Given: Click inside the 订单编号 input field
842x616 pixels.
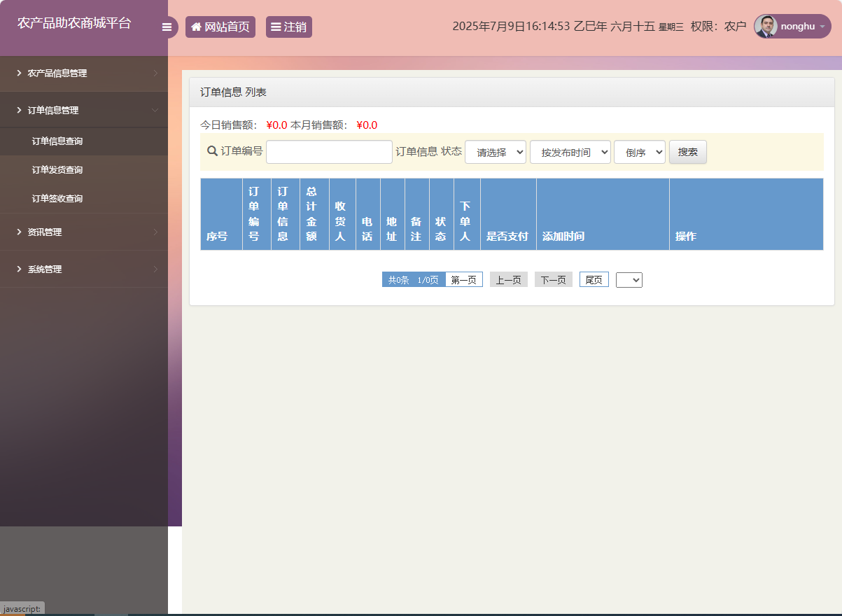Looking at the screenshot, I should click(x=329, y=151).
